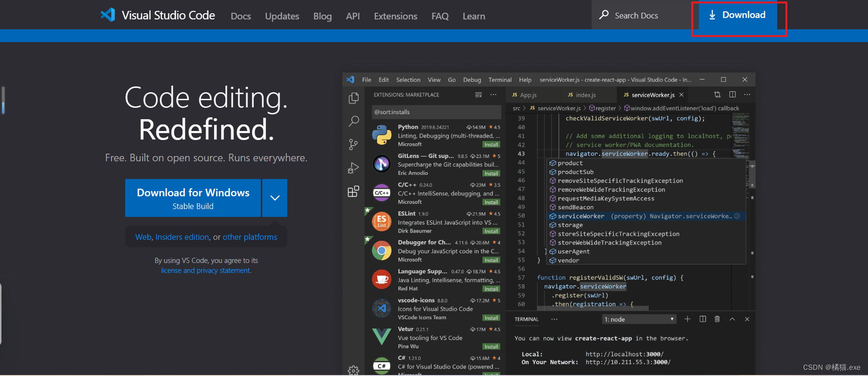This screenshot has width=868, height=376.
Task: Click the Language Support Java extension icon
Action: (x=382, y=280)
